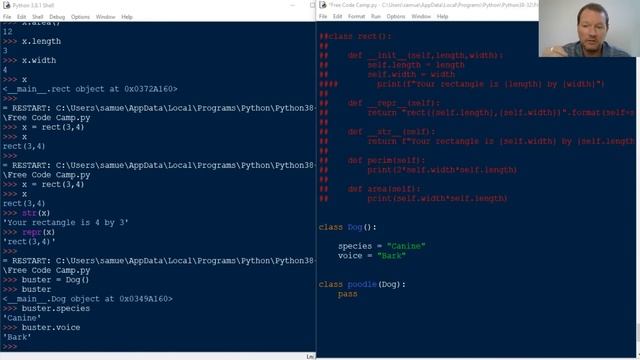This screenshot has width=640, height=360.
Task: Open Help menu in Python Shell window
Action: point(127,17)
